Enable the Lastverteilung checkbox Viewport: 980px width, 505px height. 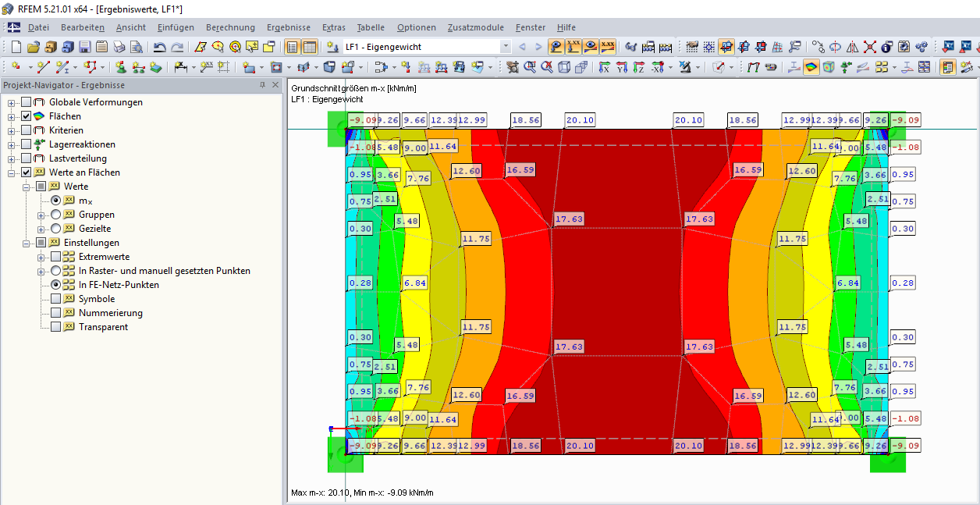coord(26,158)
